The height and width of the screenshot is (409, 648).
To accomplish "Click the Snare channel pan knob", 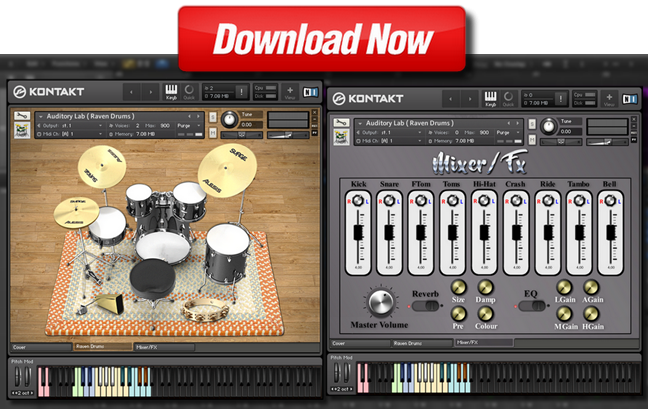I will coord(389,201).
